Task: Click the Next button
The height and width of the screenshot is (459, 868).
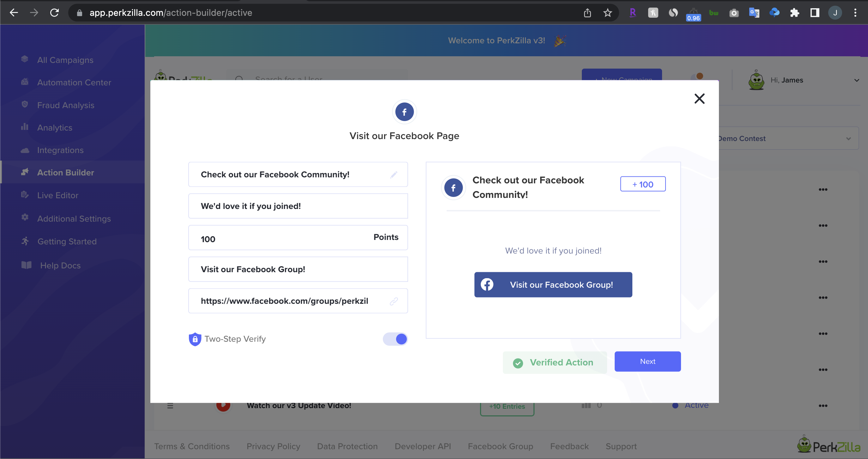Action: [647, 362]
